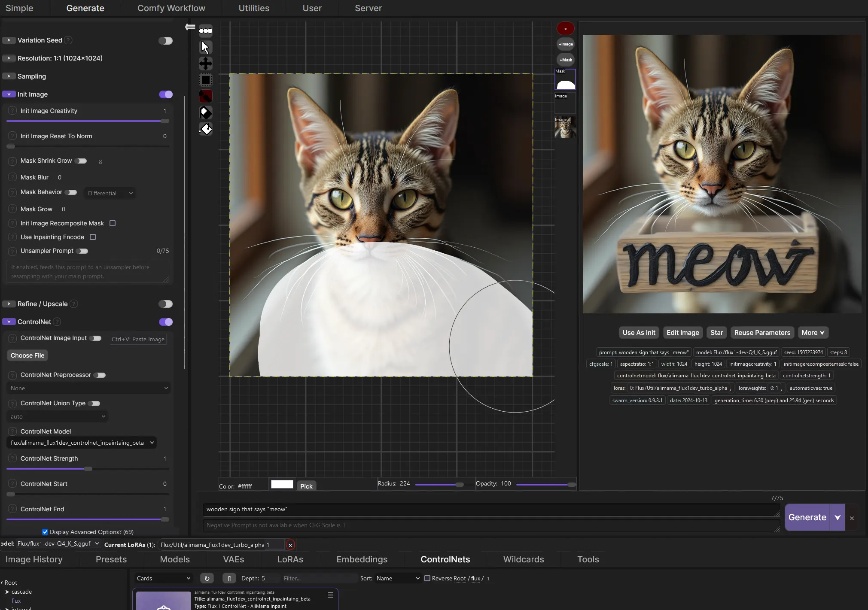
Task: Open the Cards view-mode dropdown
Action: (x=164, y=578)
